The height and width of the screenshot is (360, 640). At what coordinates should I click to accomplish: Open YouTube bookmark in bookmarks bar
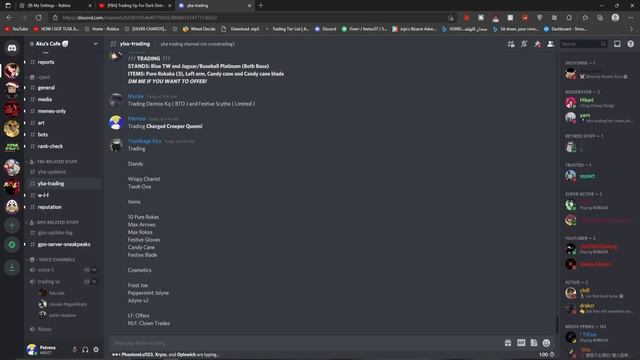click(x=16, y=29)
